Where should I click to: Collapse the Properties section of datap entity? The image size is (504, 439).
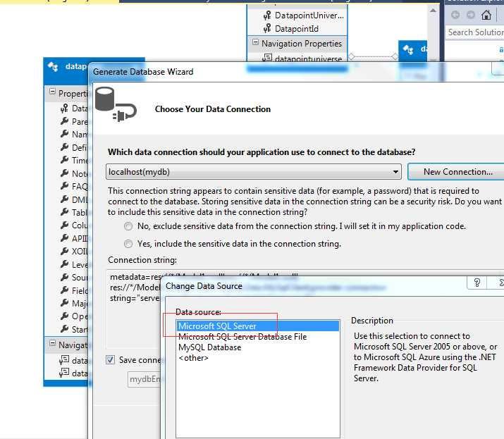point(52,92)
